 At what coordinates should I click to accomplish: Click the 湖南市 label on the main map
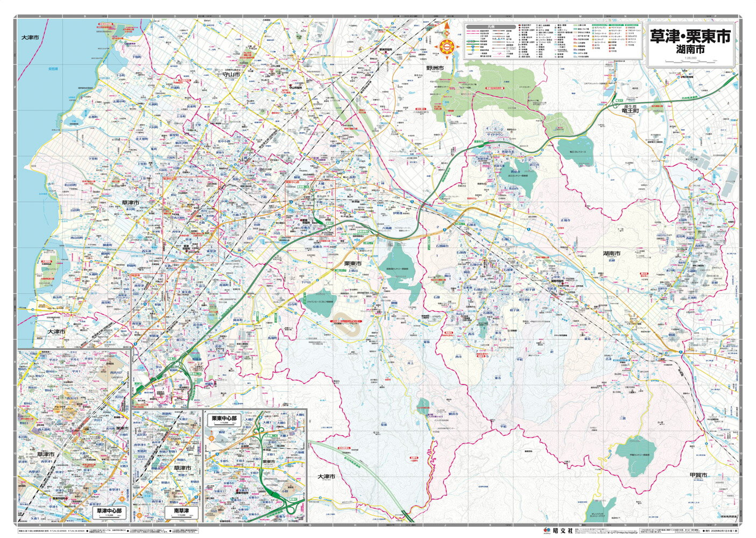[611, 253]
